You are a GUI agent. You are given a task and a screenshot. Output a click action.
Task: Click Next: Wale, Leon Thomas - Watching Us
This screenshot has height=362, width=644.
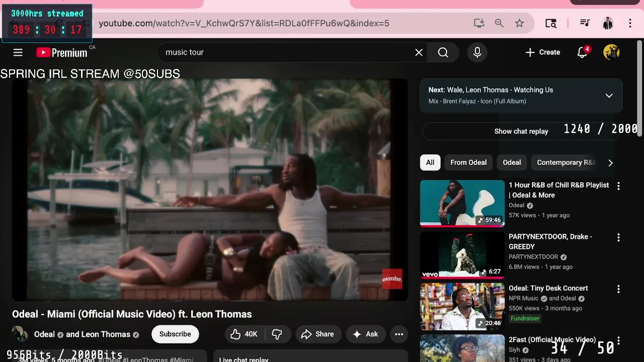pos(491,90)
